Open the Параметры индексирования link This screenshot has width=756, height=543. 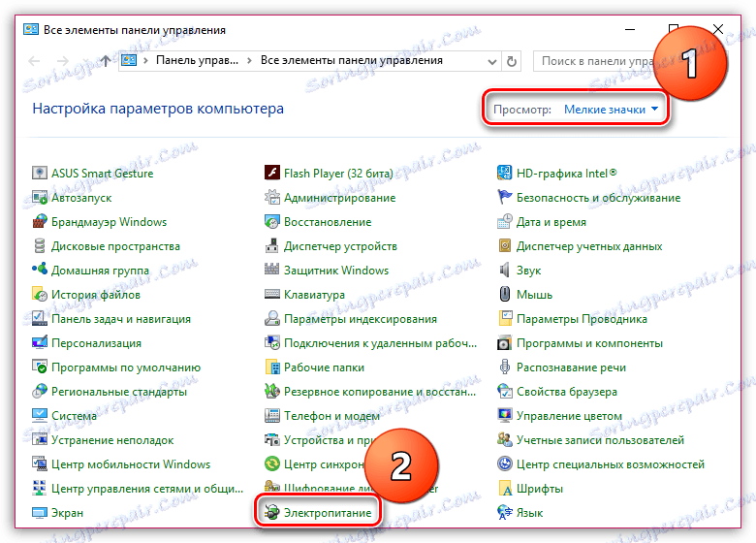[x=361, y=319]
